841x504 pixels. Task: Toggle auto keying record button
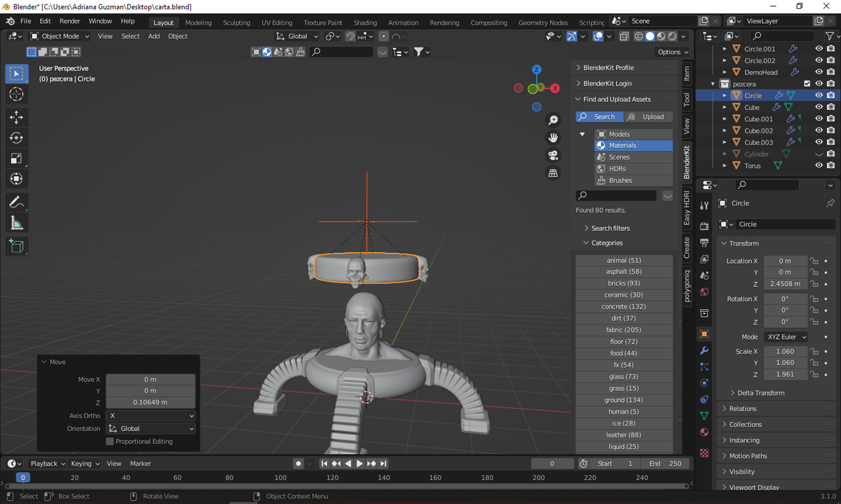(298, 464)
